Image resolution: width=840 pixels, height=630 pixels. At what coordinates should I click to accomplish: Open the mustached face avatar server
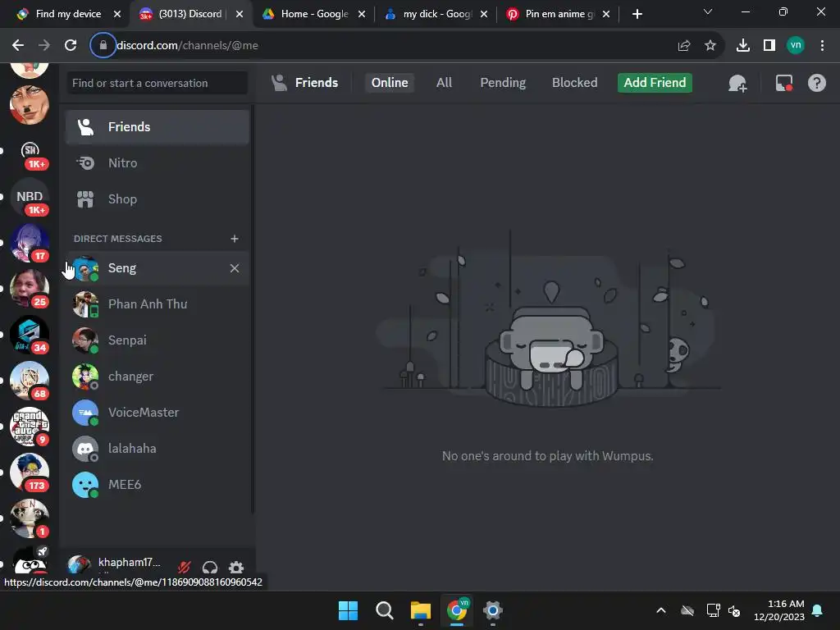(30, 105)
